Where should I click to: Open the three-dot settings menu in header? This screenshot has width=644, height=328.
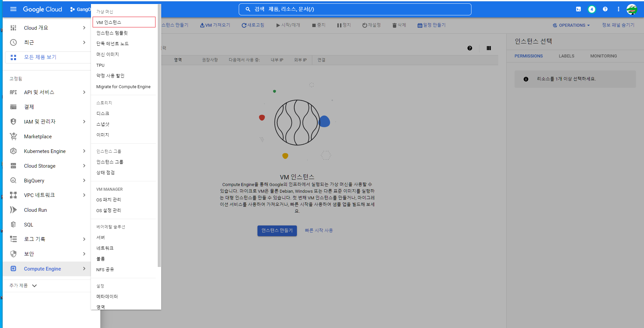[x=618, y=9]
